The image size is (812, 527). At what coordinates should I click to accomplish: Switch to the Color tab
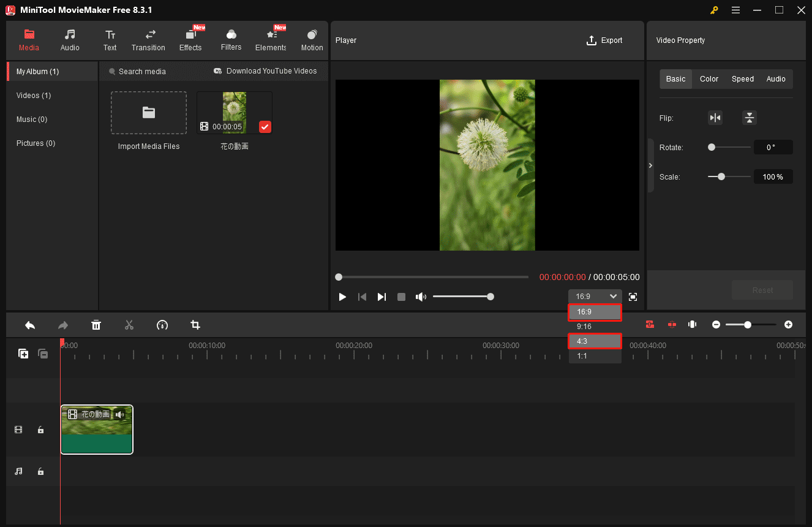[x=709, y=79]
